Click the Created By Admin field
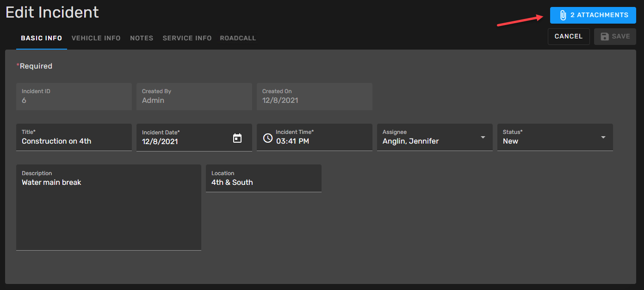This screenshot has width=644, height=290. point(194,97)
